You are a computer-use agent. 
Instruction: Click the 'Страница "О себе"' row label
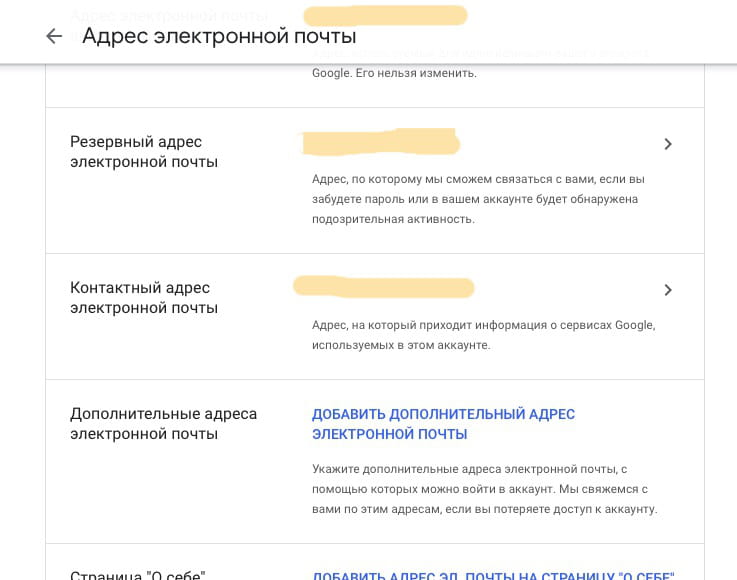click(138, 575)
